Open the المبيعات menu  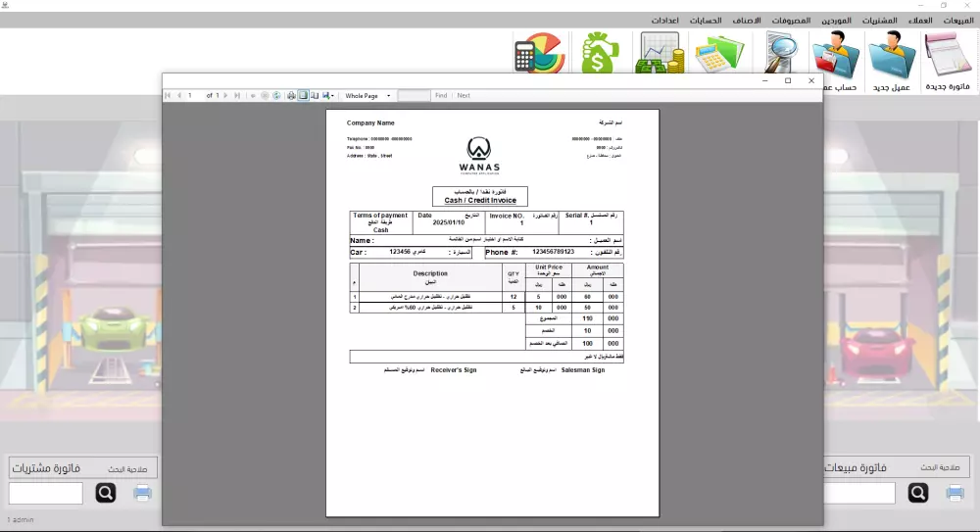click(x=958, y=21)
